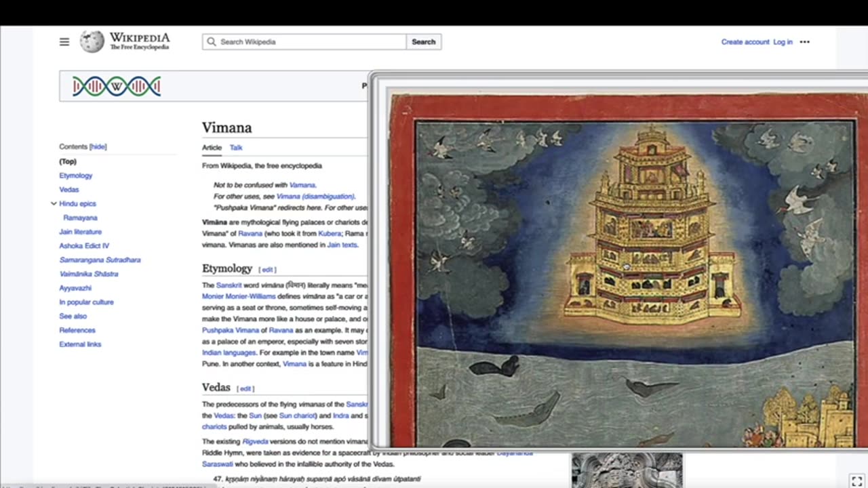Viewport: 868px width, 488px height.
Task: Open the Sanskrit link in Etymology
Action: [x=229, y=285]
